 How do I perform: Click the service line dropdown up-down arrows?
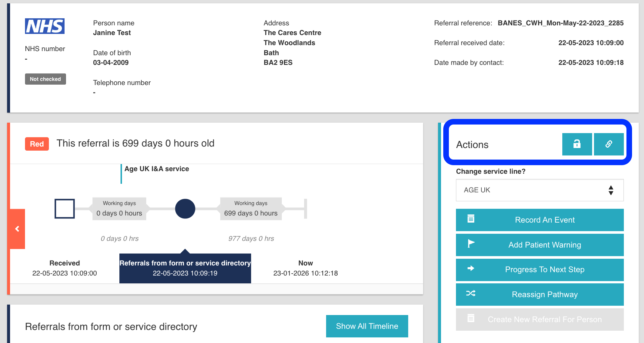[611, 190]
